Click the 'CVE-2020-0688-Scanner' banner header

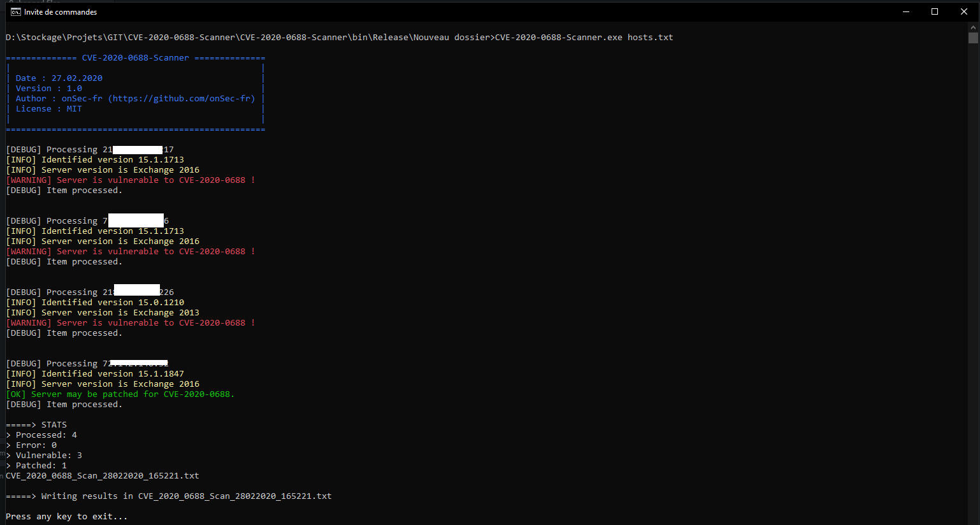pos(136,58)
